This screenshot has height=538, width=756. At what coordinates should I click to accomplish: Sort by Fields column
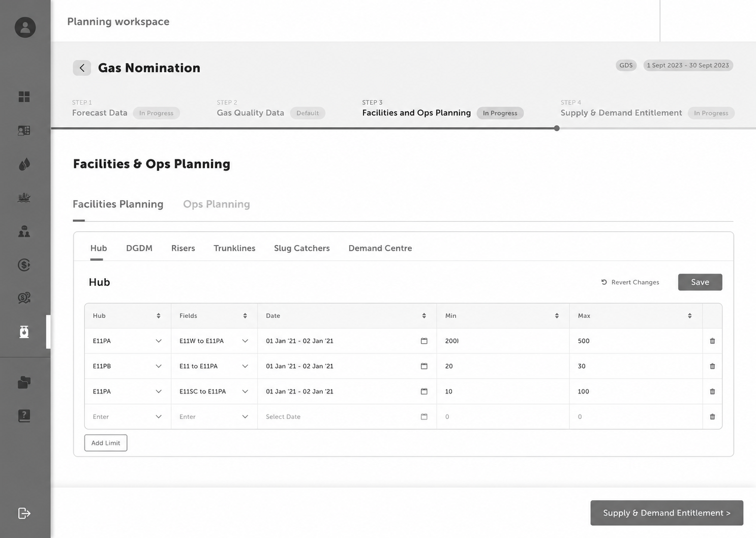click(245, 316)
